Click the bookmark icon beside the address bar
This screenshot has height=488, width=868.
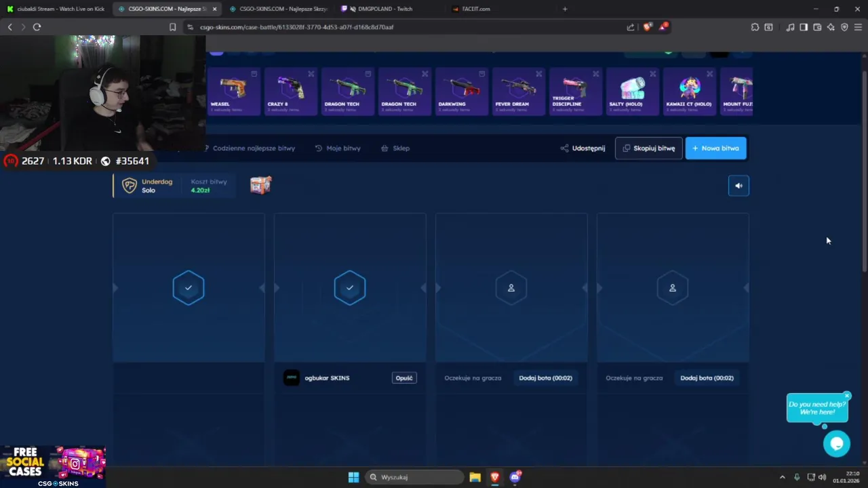coord(172,27)
